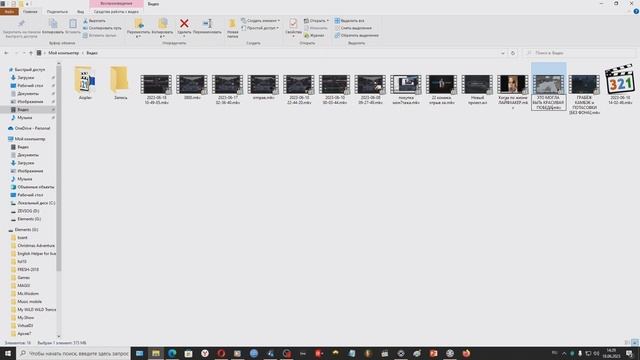Viewport: 640px width, 360px height.
Task: Click the Переименовать (Rename) ribbon icon
Action: (x=207, y=24)
